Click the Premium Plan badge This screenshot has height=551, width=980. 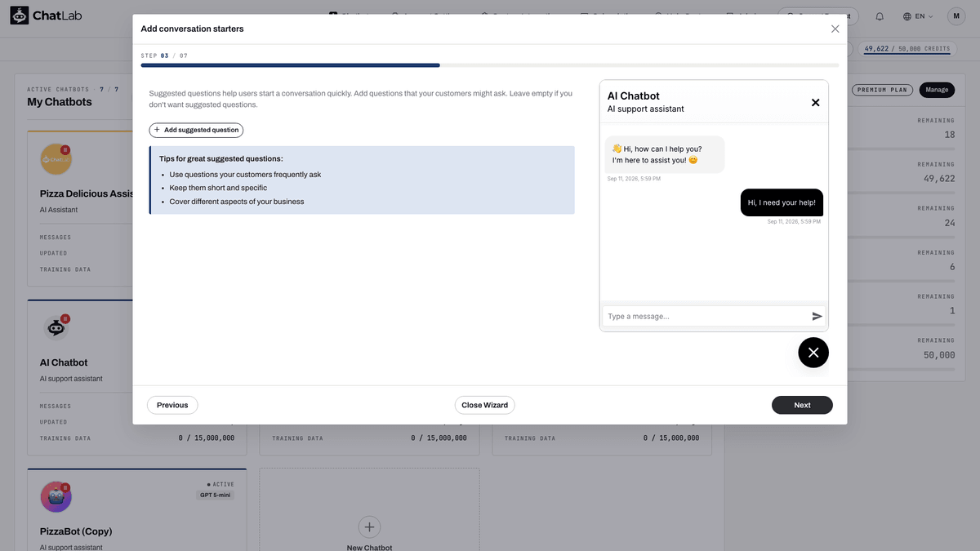point(882,90)
